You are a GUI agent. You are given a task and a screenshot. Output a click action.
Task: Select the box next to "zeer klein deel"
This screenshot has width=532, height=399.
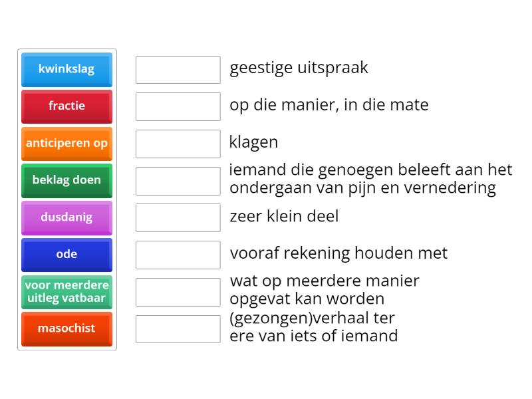click(x=178, y=216)
